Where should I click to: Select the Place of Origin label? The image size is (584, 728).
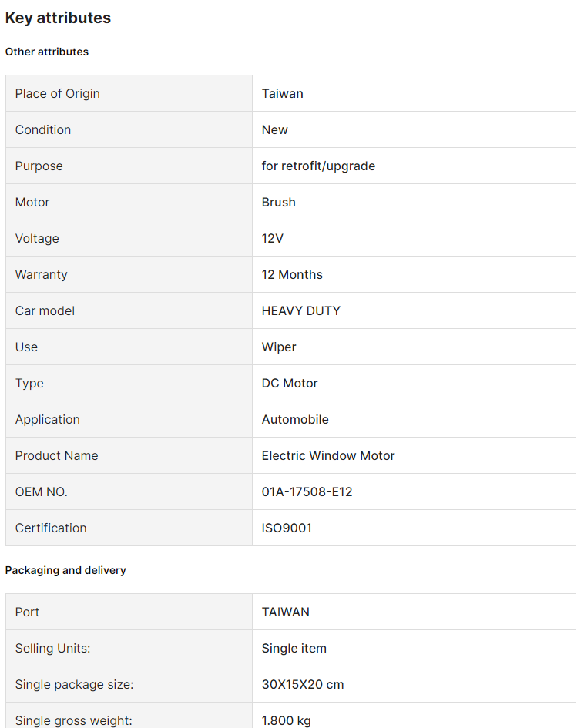tap(58, 93)
